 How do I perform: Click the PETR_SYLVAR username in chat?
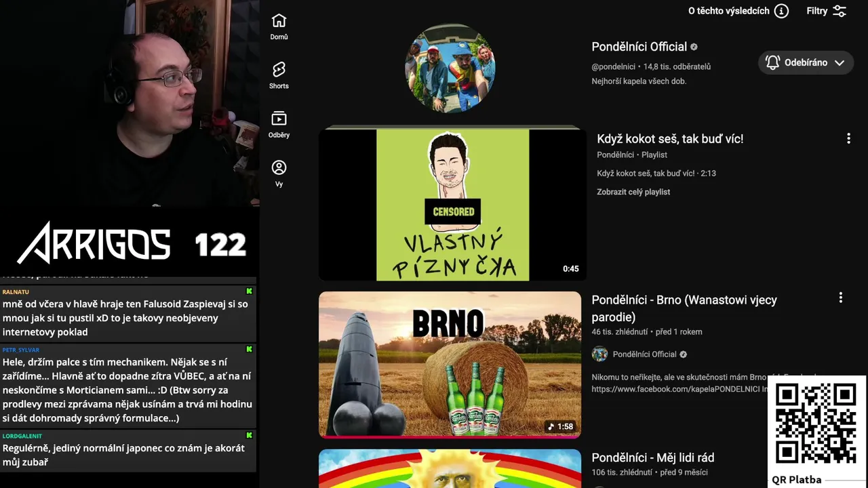point(21,350)
